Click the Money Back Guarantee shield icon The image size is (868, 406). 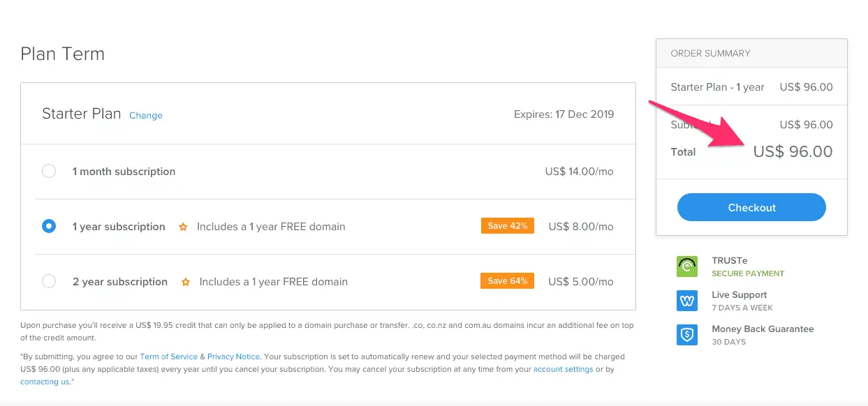tap(687, 335)
